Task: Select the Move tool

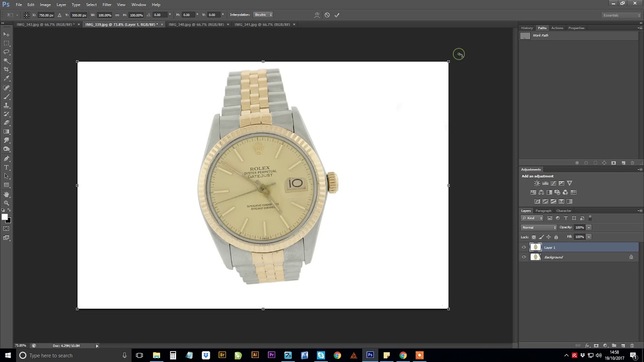Action: [7, 34]
